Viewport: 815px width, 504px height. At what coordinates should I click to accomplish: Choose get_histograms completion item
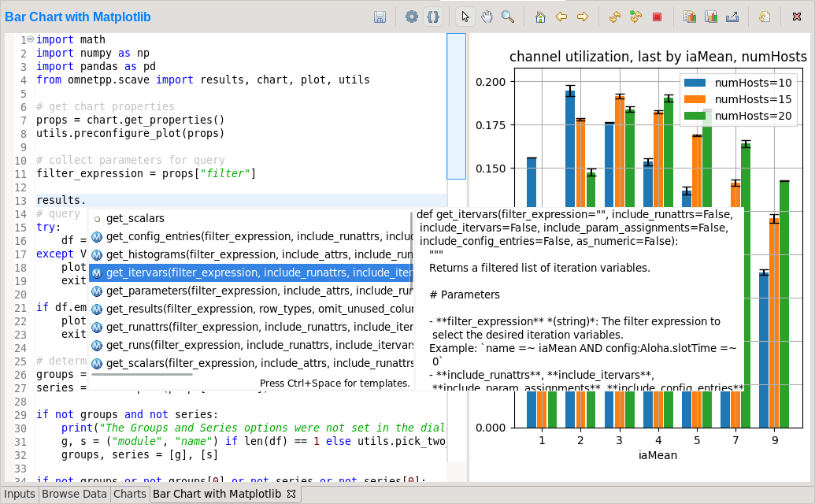point(250,254)
